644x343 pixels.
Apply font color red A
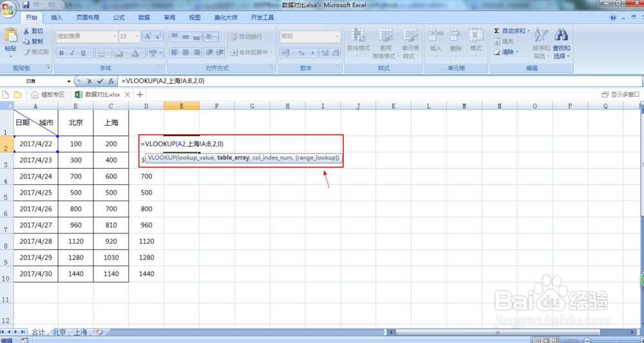[x=135, y=53]
